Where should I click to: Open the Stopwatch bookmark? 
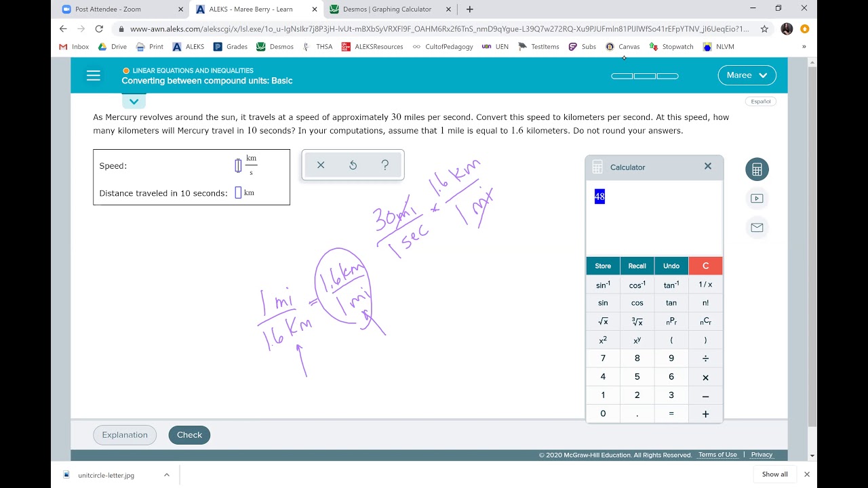(671, 47)
